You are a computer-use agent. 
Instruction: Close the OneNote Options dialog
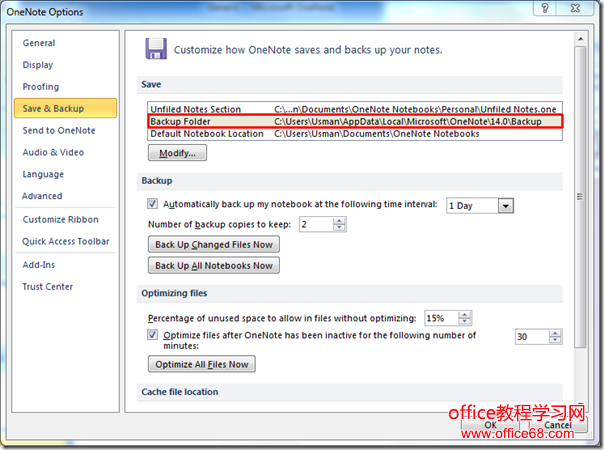pyautogui.click(x=575, y=8)
